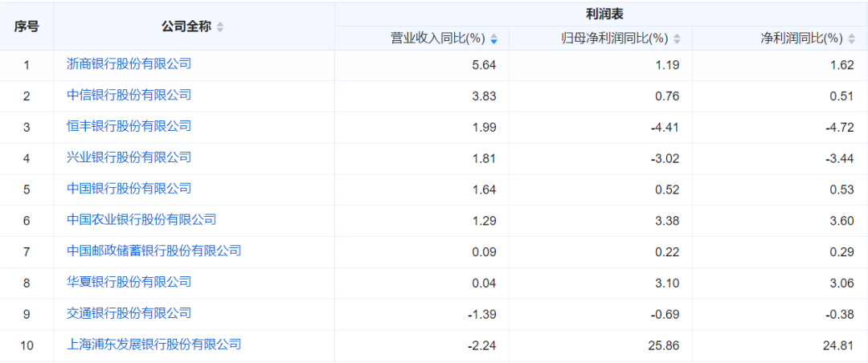The width and height of the screenshot is (868, 363).
Task: Click the 公司全称 column header text
Action: [186, 27]
